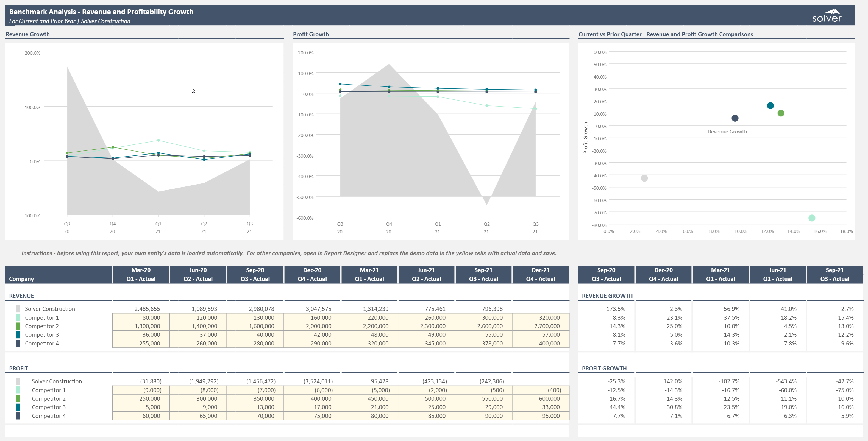Select the navy Competitor 4 swatch under REVENUE
Viewport: 868px width, 441px height.
(x=18, y=343)
